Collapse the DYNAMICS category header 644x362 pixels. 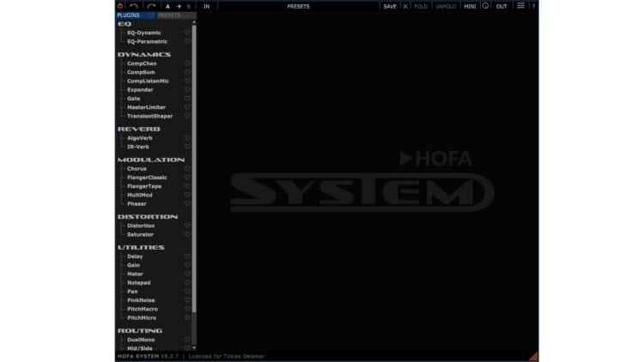click(x=144, y=55)
